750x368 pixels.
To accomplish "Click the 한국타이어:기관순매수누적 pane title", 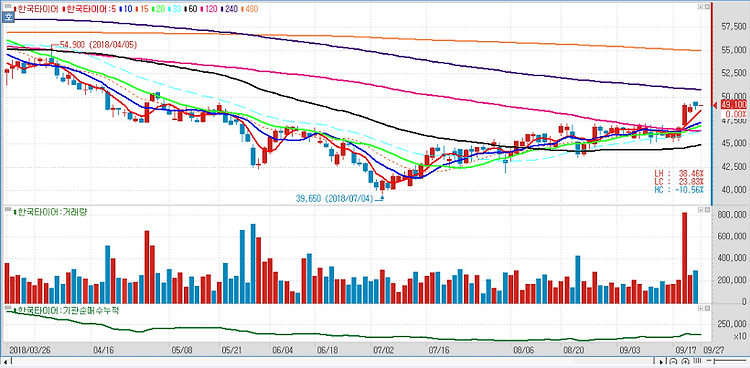I will (66, 310).
